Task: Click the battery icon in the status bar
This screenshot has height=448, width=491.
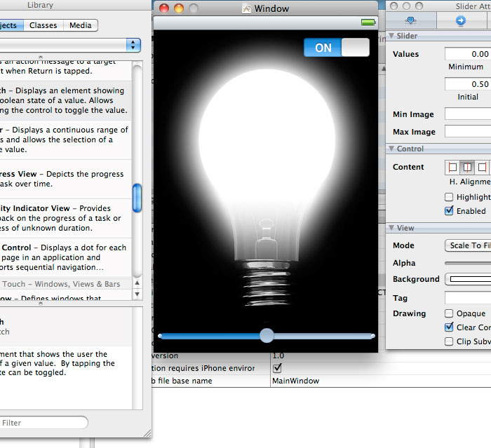Action: tap(368, 22)
